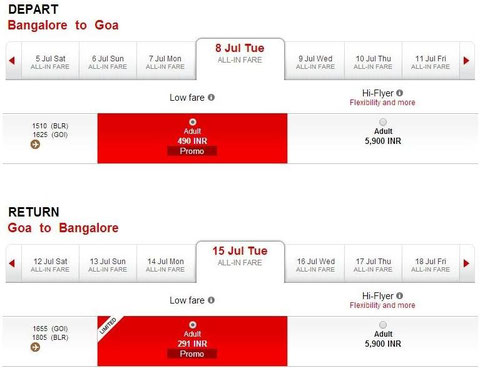Select departure Hi-Flyer 5,900 INR radio button
Image resolution: width=480 pixels, height=368 pixels.
383,122
